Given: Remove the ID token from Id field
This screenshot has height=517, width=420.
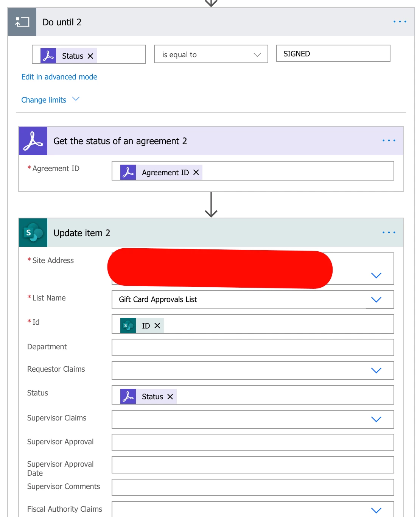Looking at the screenshot, I should (157, 325).
